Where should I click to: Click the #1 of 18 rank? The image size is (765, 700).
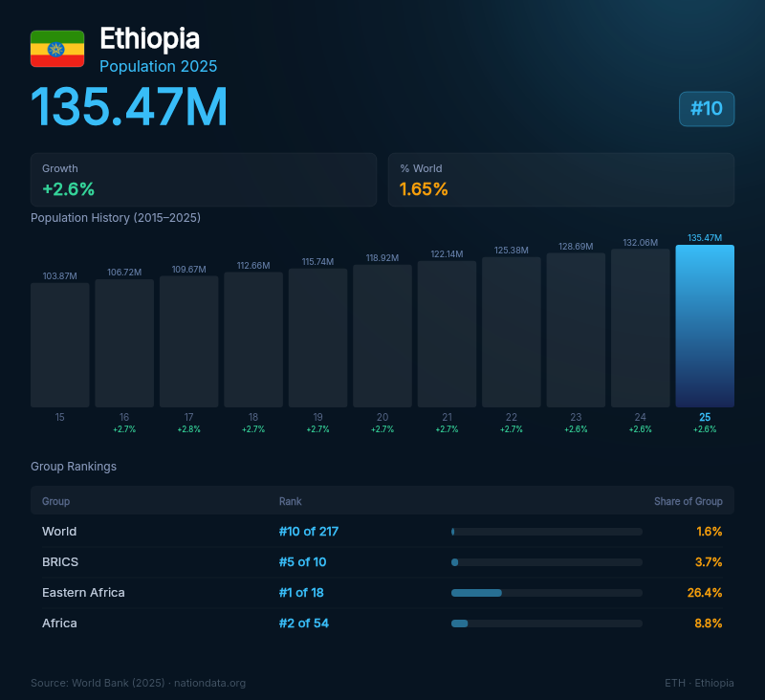[x=301, y=593]
